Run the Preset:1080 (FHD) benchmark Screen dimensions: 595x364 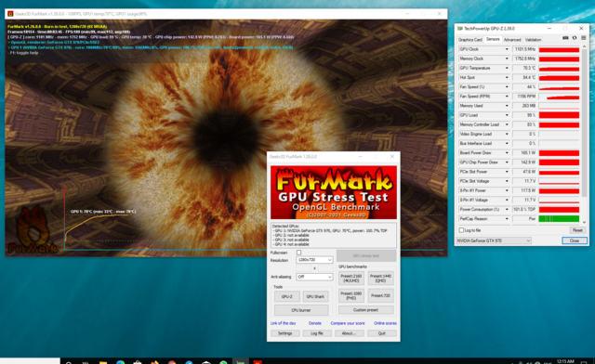[351, 295]
